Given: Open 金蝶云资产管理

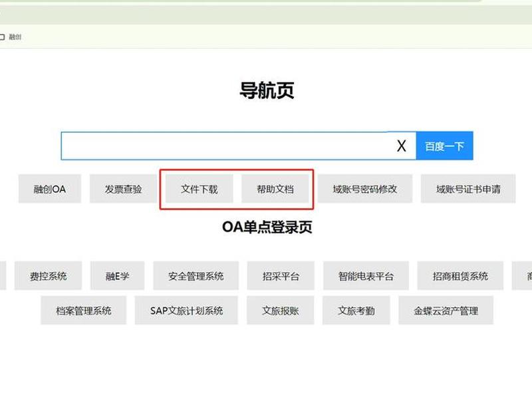Looking at the screenshot, I should (x=446, y=310).
